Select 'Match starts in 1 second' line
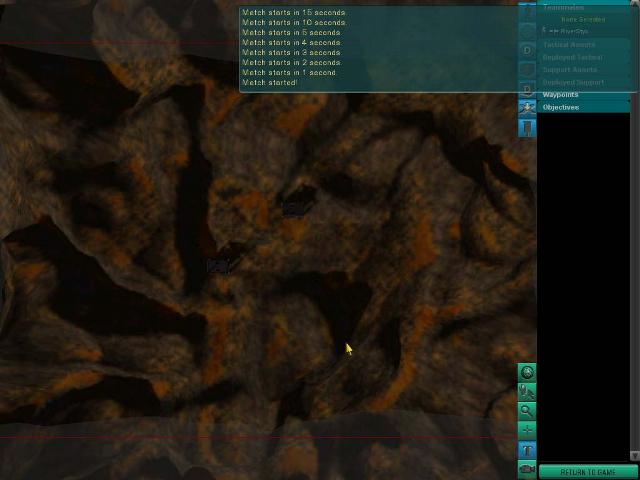Screen dimensions: 640x480 tap(289, 73)
